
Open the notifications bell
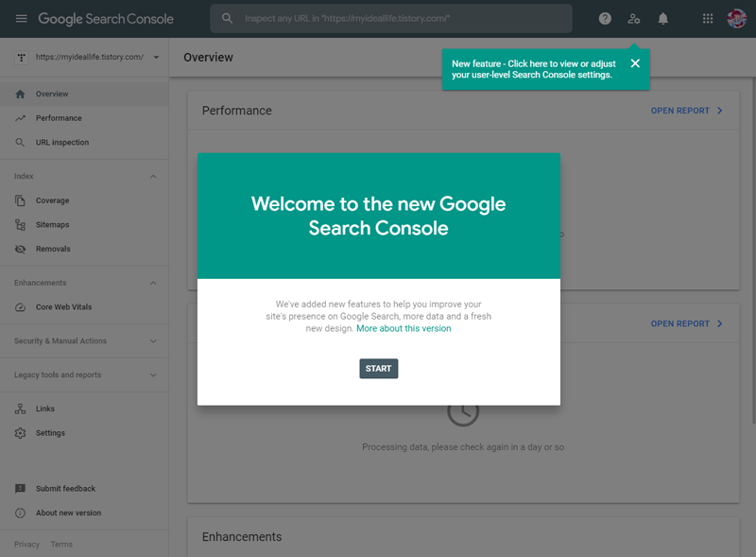pyautogui.click(x=663, y=19)
